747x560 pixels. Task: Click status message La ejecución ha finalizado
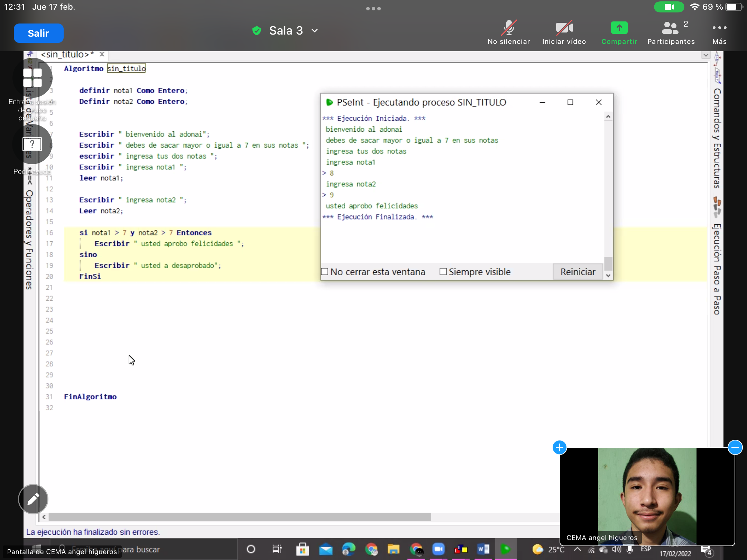[x=93, y=532]
